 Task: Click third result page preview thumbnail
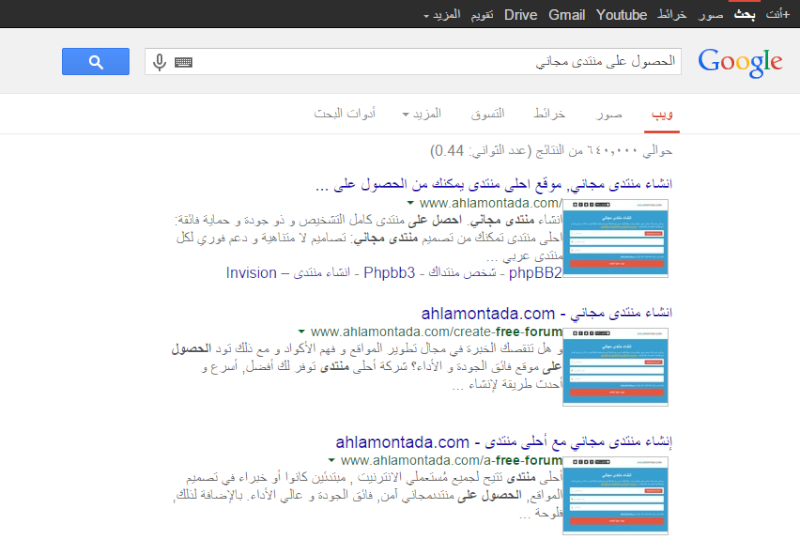(x=615, y=495)
